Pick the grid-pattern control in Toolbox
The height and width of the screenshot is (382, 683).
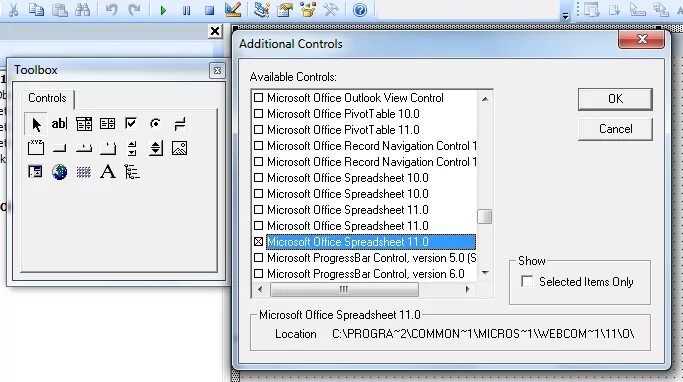pyautogui.click(x=84, y=172)
